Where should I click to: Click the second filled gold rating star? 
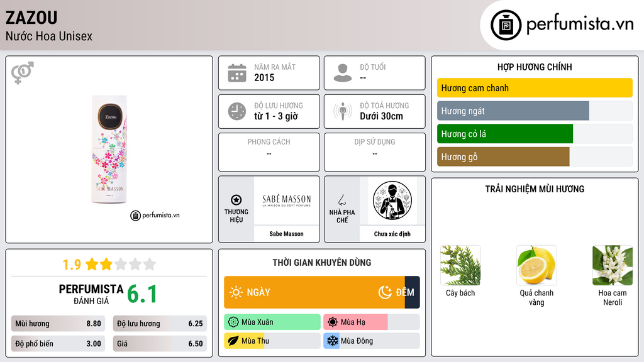106,264
